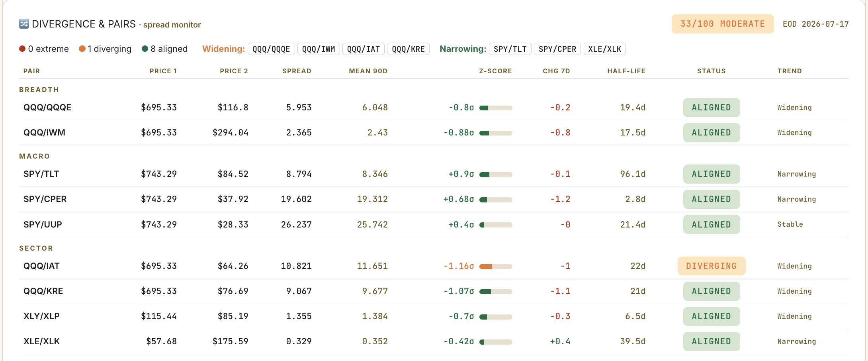
Task: Open the QQQ/IWM pair name in Breadth table
Action: tap(44, 133)
